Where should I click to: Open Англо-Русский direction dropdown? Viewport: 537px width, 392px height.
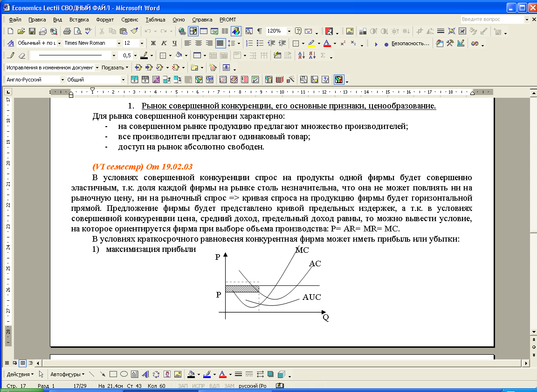click(62, 80)
